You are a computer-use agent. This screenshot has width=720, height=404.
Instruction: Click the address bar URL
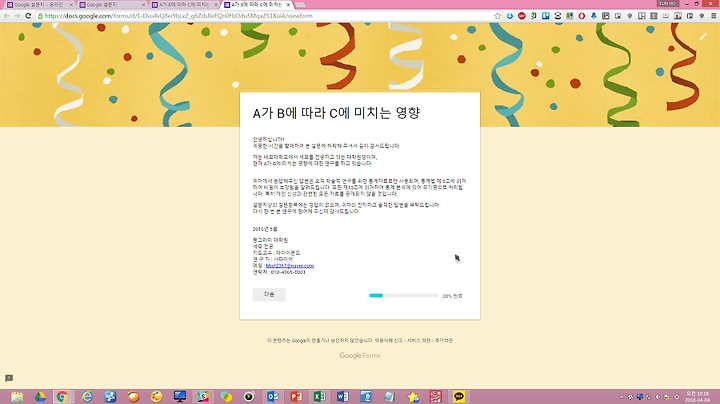tap(179, 16)
